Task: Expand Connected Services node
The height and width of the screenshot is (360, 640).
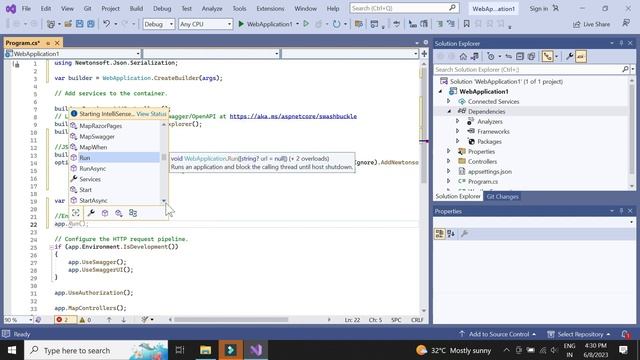Action: pos(449,101)
